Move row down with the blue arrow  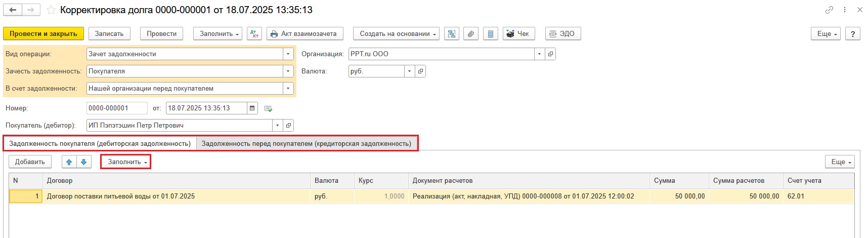click(x=84, y=162)
